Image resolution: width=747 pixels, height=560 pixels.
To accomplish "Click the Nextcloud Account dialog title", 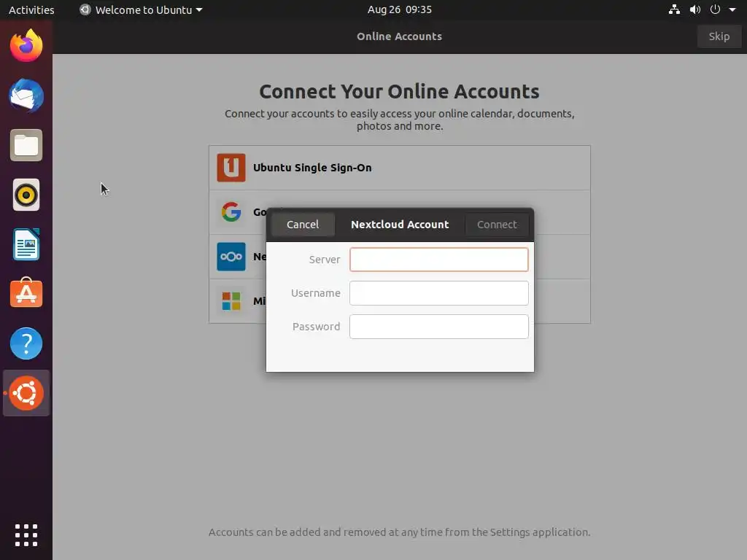I will 400,225.
